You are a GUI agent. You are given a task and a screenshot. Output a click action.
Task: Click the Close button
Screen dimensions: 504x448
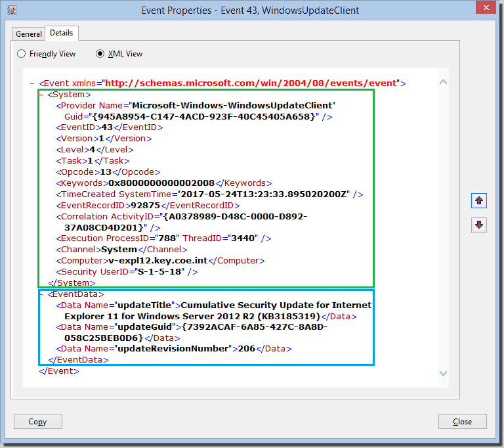pos(462,421)
